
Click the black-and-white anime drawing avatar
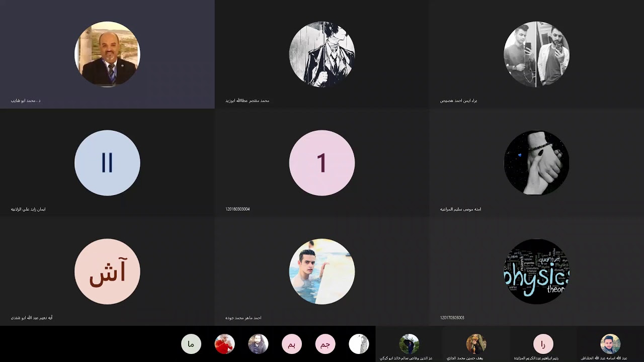point(322,54)
